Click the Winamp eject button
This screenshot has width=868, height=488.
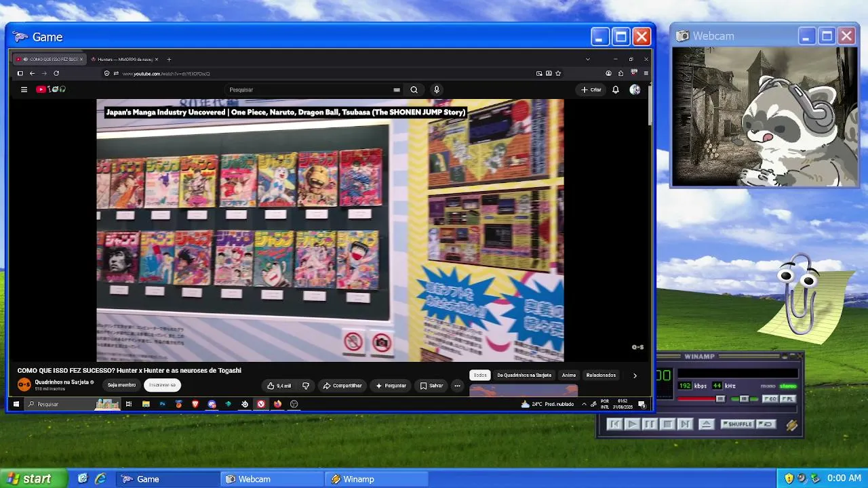[706, 424]
